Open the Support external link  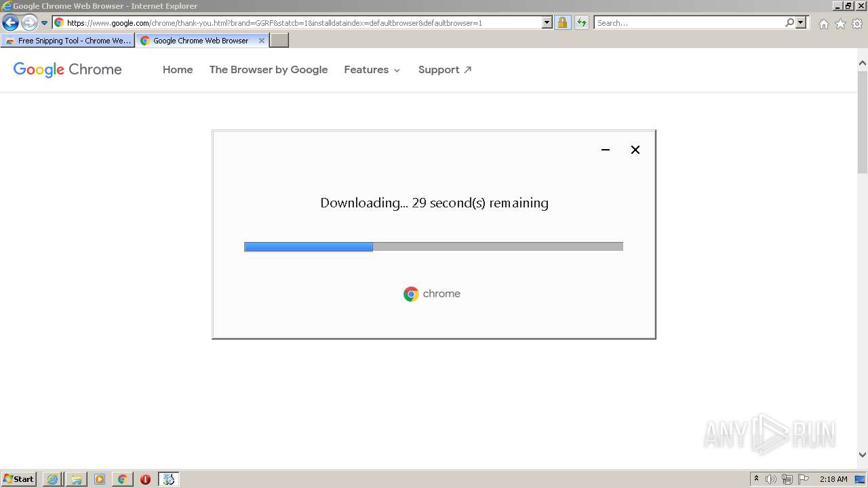(445, 70)
